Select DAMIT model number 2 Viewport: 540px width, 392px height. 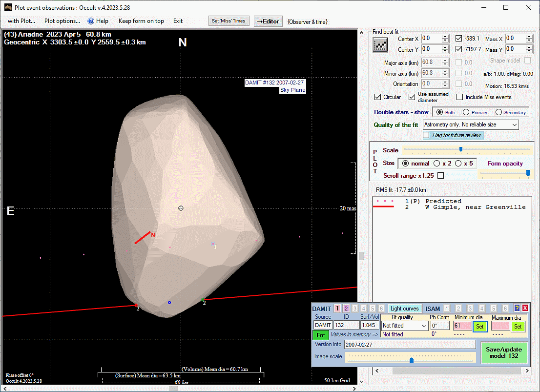[x=346, y=309]
